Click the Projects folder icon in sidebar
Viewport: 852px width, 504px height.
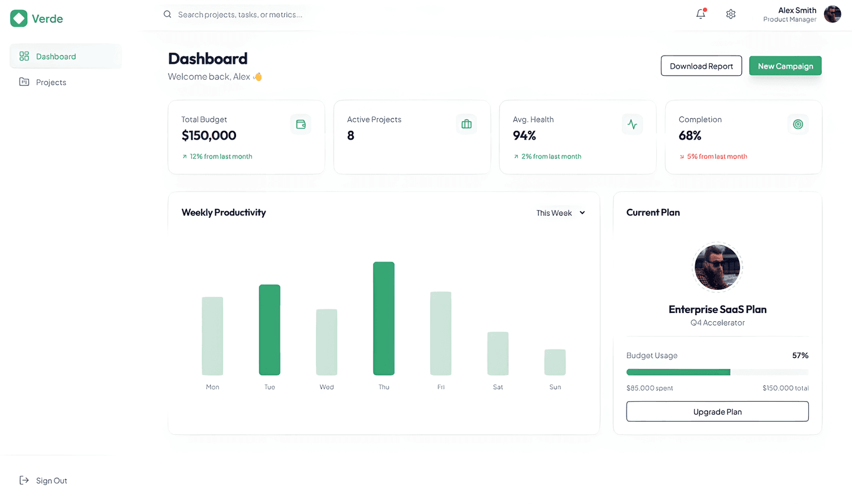point(24,82)
